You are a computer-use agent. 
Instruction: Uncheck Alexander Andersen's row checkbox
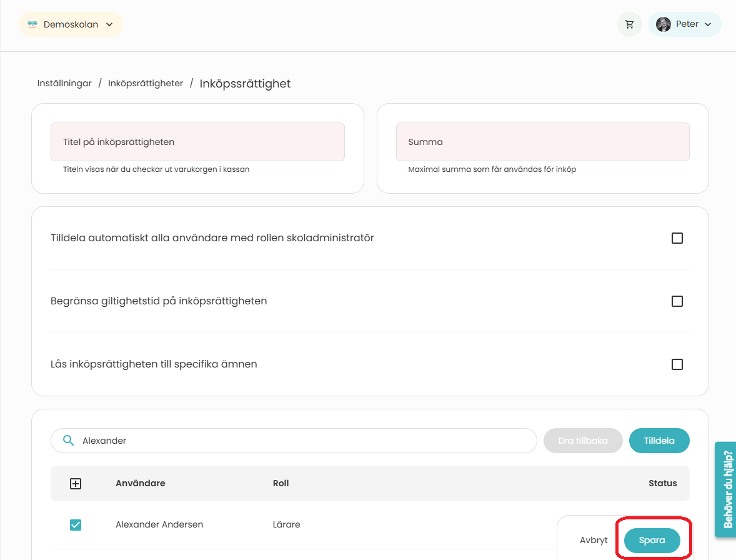(x=76, y=525)
